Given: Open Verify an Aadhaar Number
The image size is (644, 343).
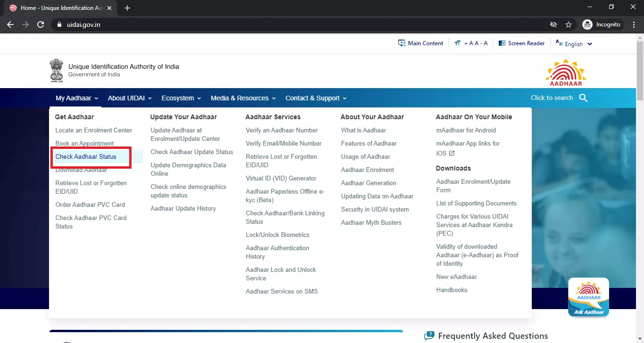Looking at the screenshot, I should tap(282, 130).
